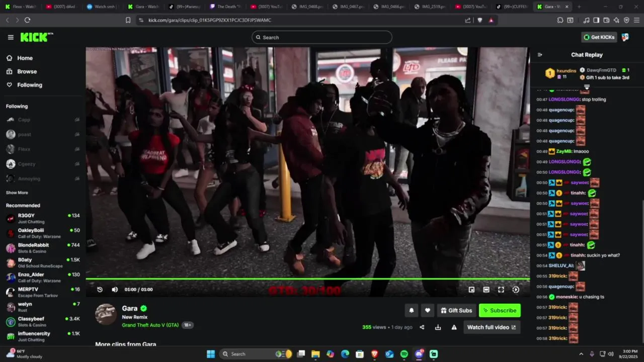
Task: Open File Explorer from the taskbar
Action: 315,354
